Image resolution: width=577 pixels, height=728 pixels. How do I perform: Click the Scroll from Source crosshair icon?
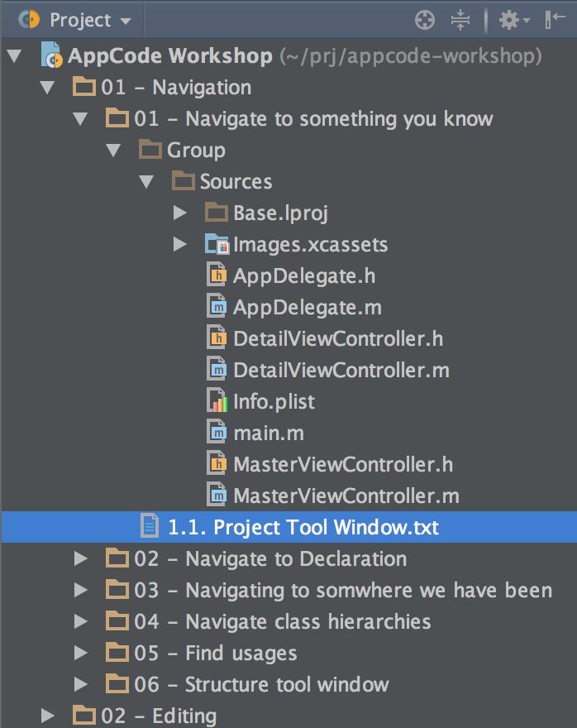[x=424, y=20]
